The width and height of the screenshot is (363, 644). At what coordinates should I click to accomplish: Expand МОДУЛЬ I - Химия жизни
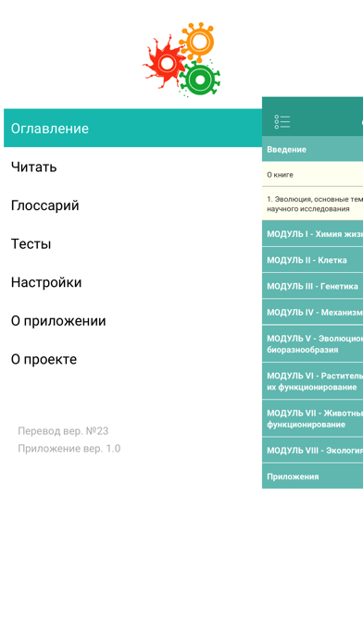pos(312,234)
